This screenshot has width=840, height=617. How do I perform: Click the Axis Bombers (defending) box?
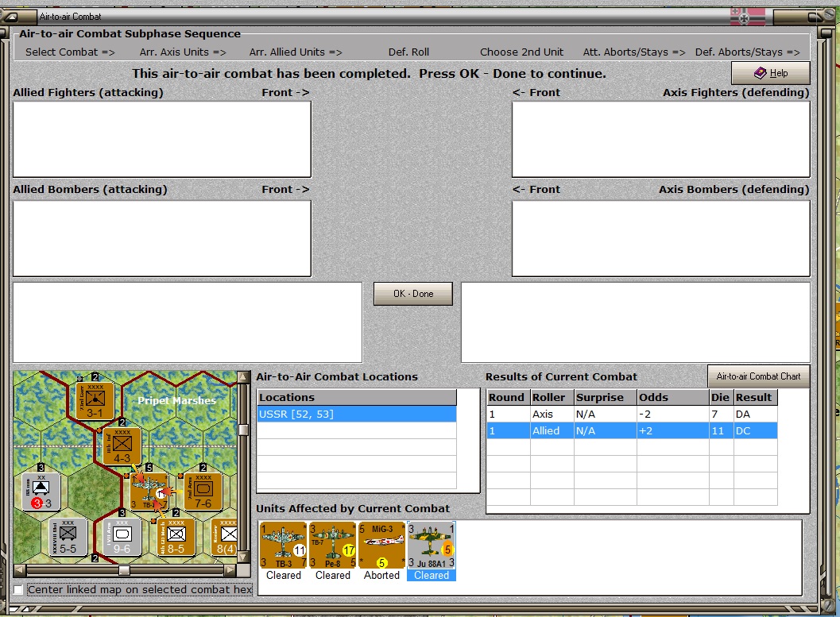[661, 239]
